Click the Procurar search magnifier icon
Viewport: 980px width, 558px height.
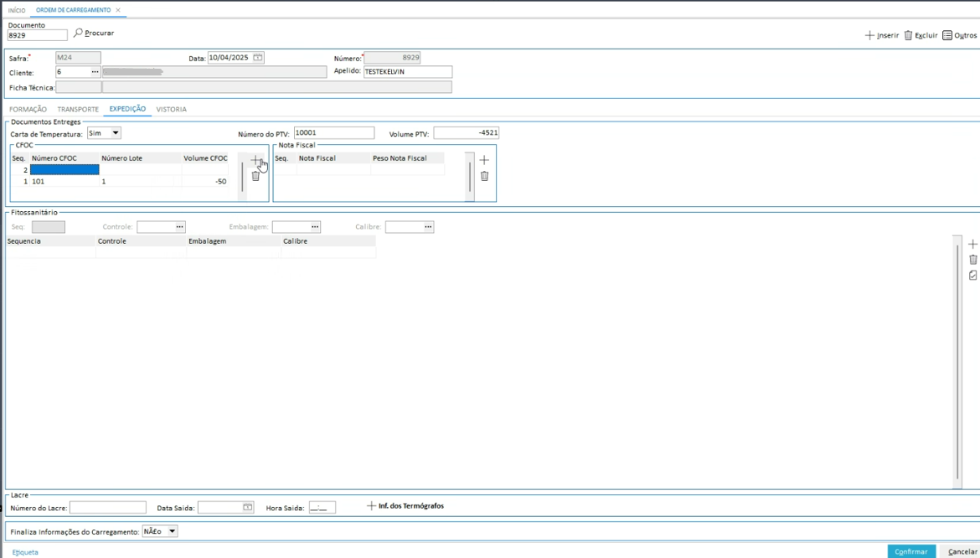[78, 33]
